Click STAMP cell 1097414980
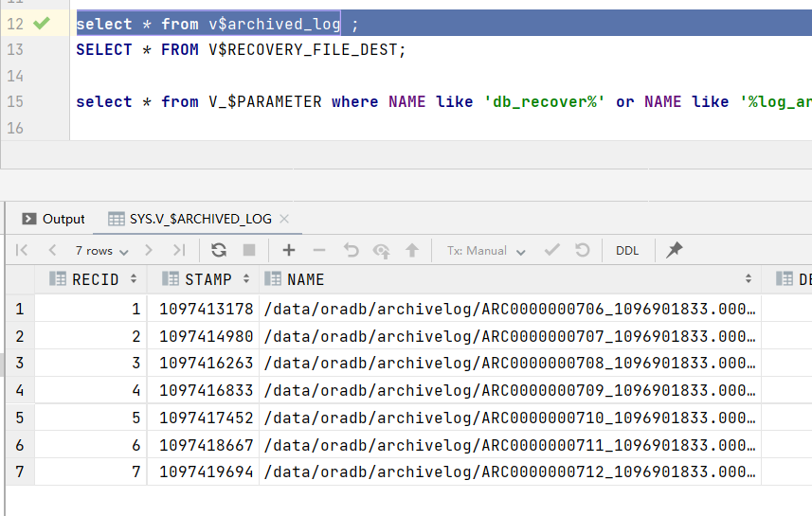Screen dimensions: 812x516 204,336
